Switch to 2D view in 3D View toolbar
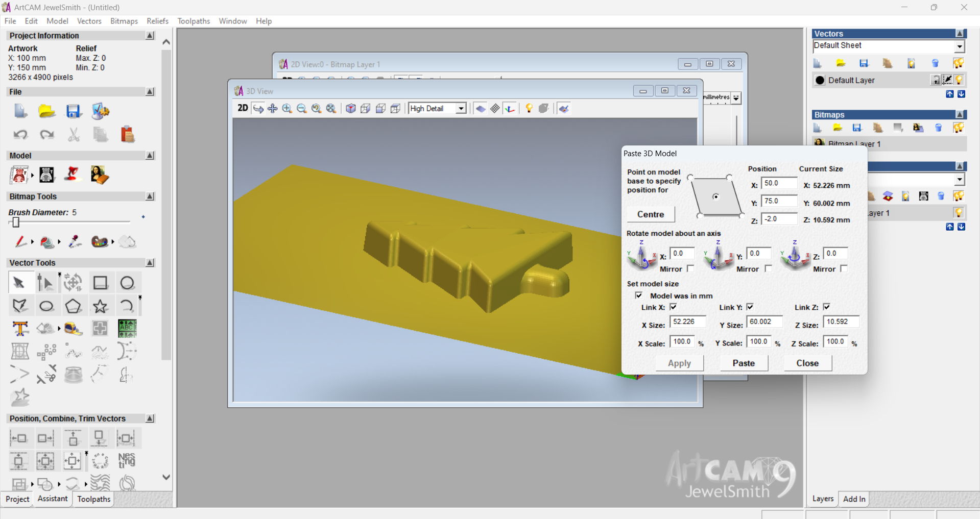Screen dimensions: 980x519 click(x=243, y=108)
